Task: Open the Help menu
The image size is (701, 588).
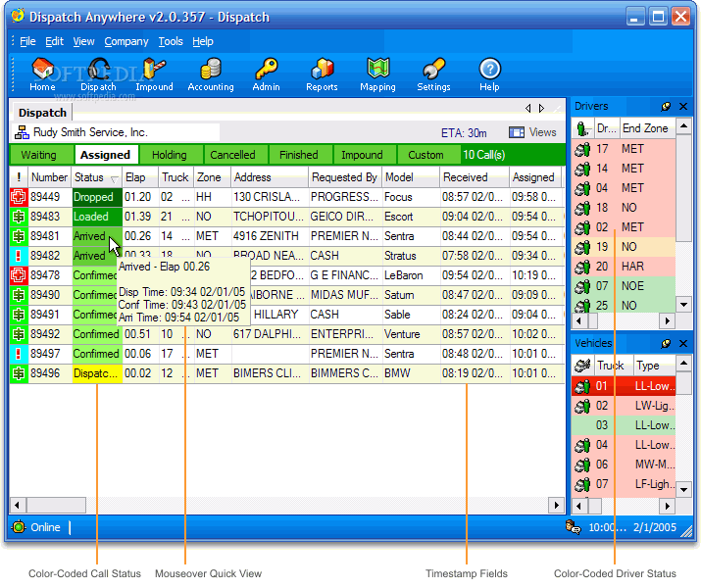Action: pyautogui.click(x=203, y=41)
